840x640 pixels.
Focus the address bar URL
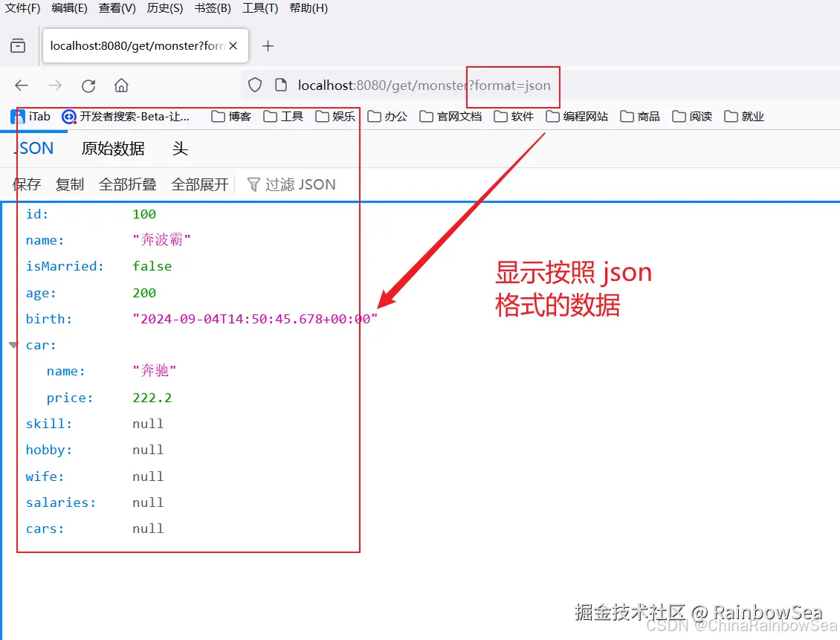coord(424,85)
